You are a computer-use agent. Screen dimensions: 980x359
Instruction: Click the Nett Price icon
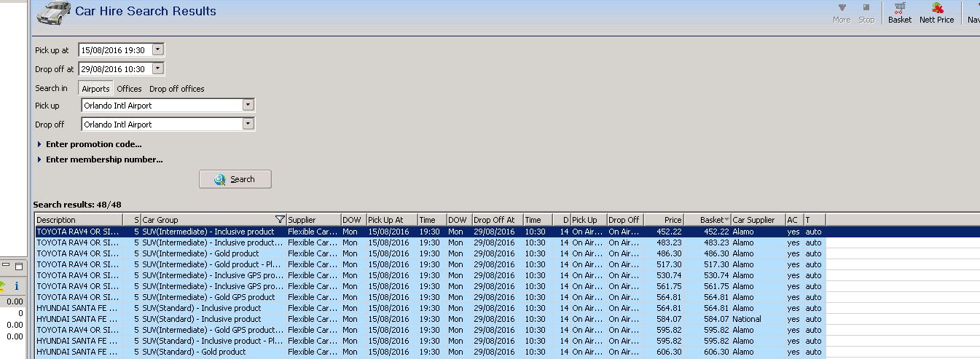pyautogui.click(x=936, y=9)
